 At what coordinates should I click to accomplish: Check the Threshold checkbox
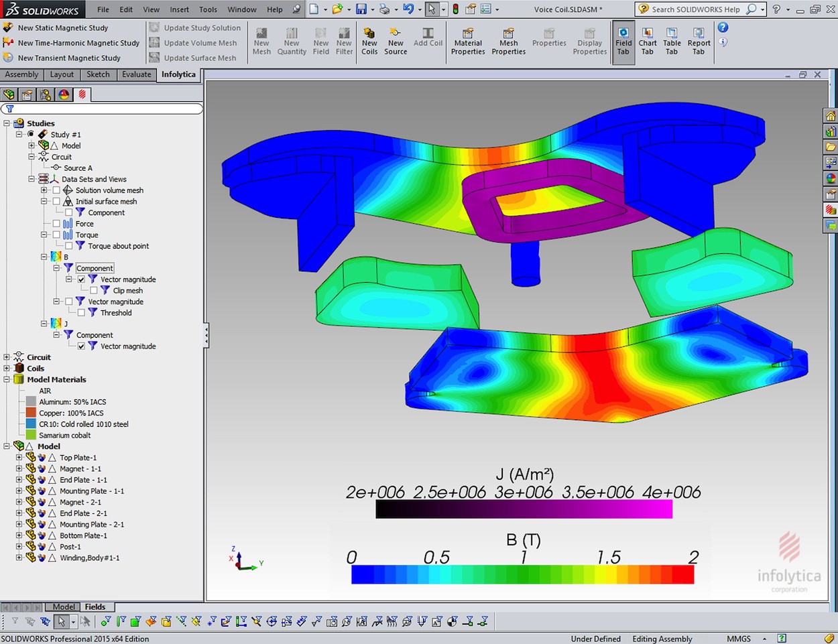pos(81,312)
